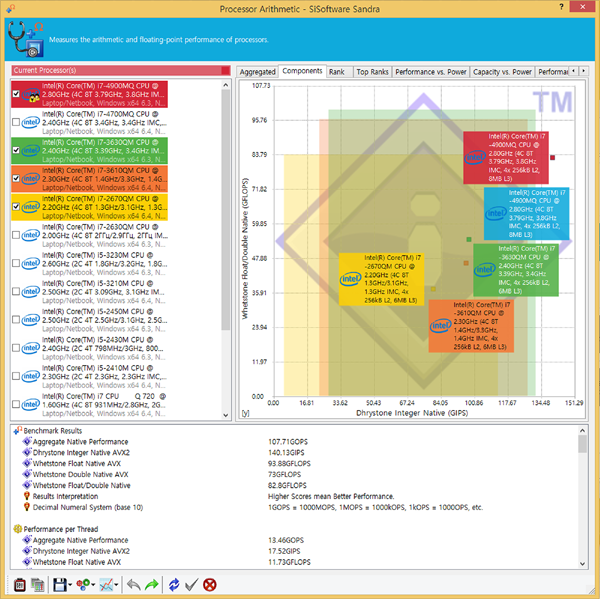Check the Core i7-4700MQ processor checkbox

(x=16, y=122)
